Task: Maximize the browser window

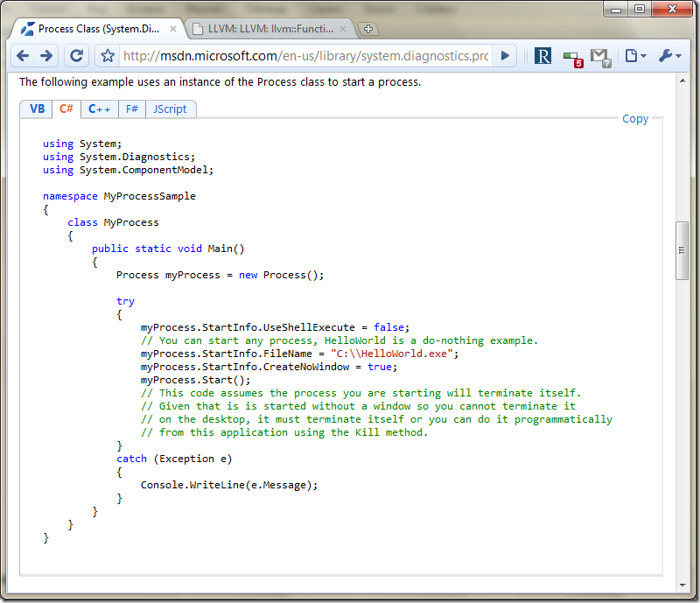Action: [x=640, y=9]
